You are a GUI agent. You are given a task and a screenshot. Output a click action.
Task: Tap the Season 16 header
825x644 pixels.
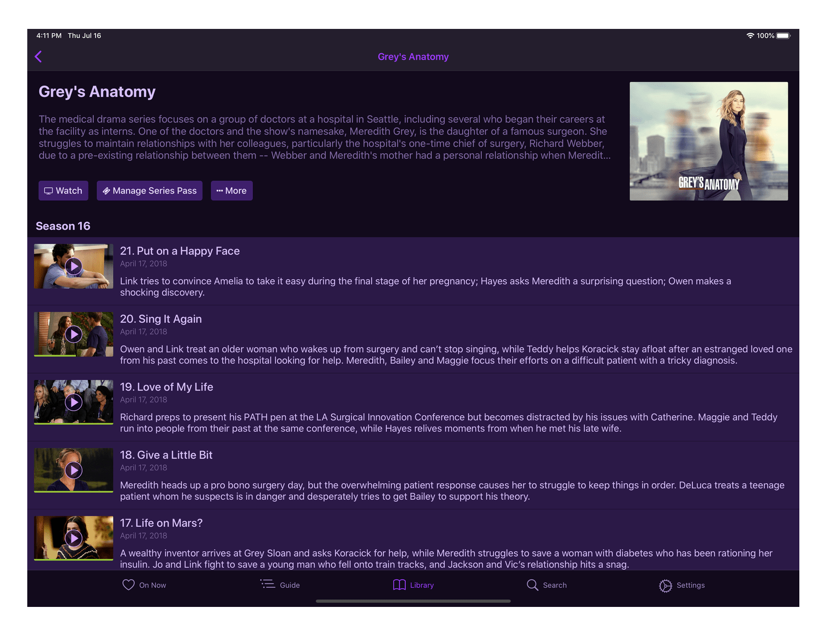point(63,226)
